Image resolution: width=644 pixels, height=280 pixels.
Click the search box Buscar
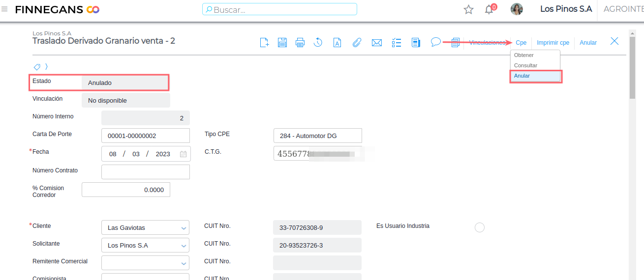pos(279,9)
